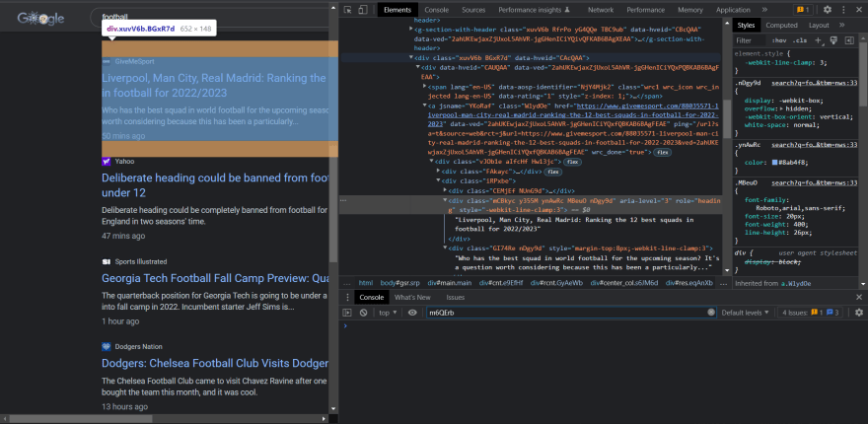Close the console drawer
Screen dimensions: 868x424
click(x=858, y=297)
